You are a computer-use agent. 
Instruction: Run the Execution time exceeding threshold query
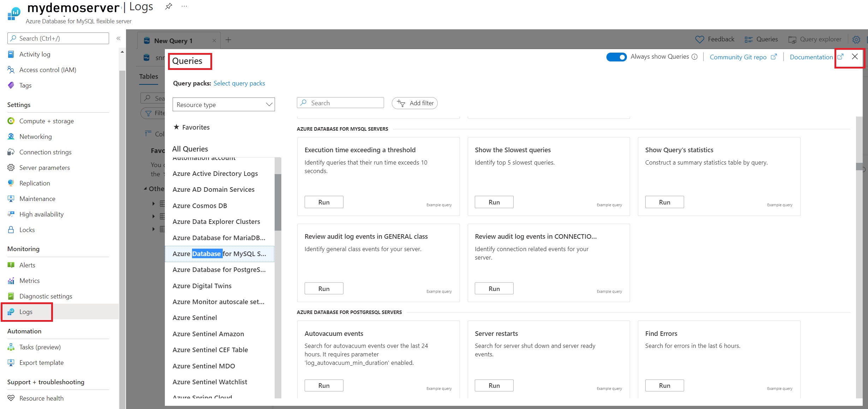323,202
